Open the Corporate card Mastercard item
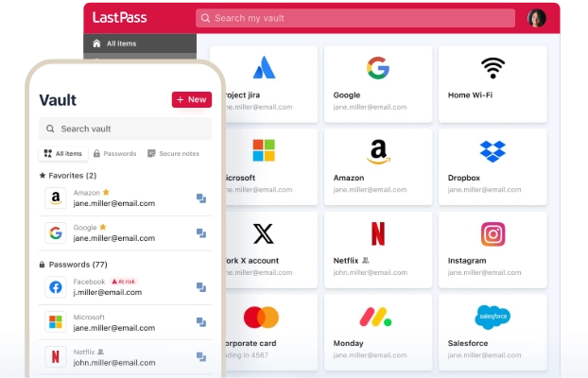Viewport: 588px width, 378px height. tap(270, 333)
